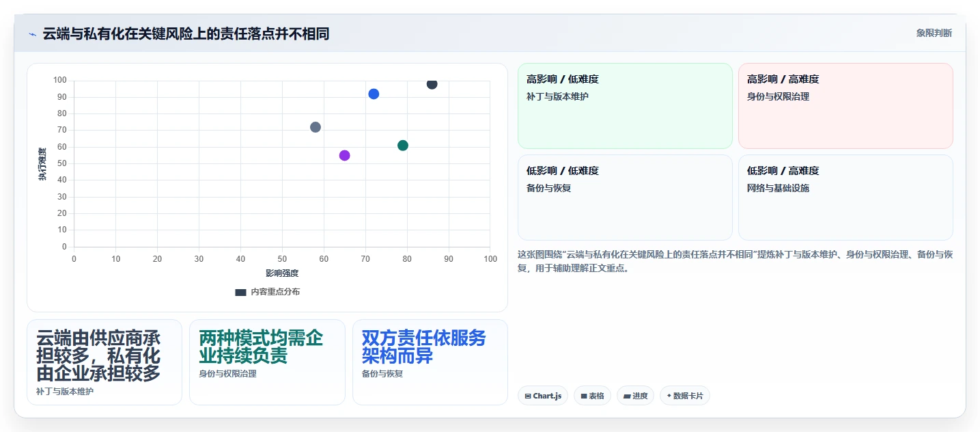
Task: Click the 表格 tag icon
Action: tap(584, 396)
